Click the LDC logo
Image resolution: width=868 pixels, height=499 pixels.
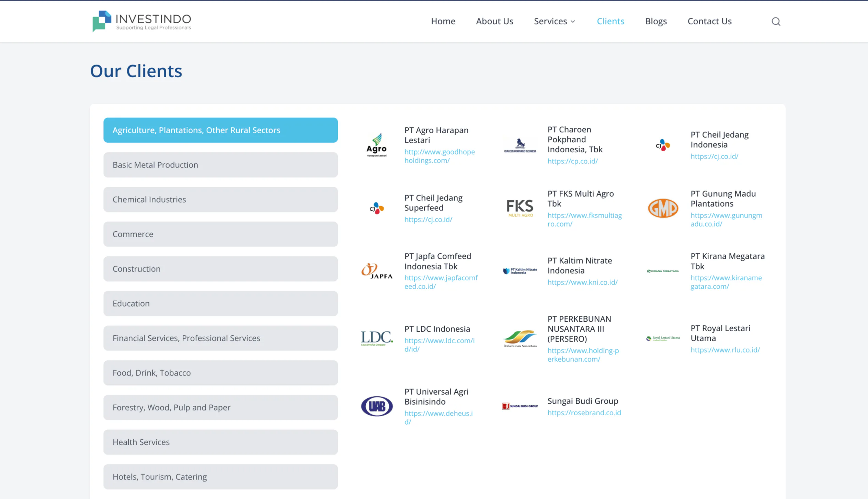(x=377, y=338)
